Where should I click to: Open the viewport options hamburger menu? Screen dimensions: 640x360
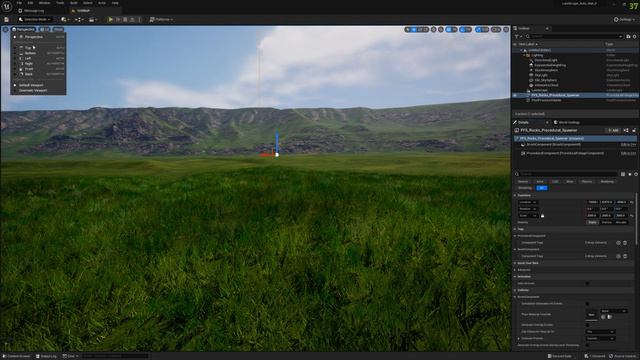pyautogui.click(x=5, y=29)
